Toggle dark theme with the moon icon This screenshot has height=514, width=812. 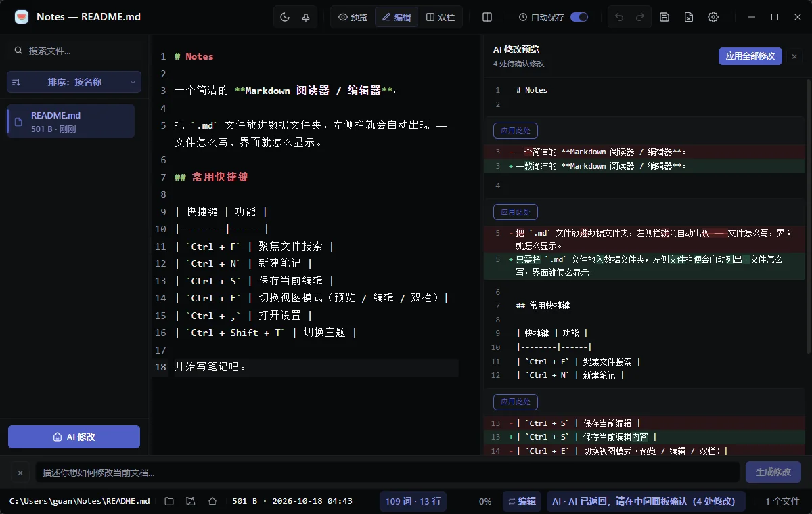285,17
